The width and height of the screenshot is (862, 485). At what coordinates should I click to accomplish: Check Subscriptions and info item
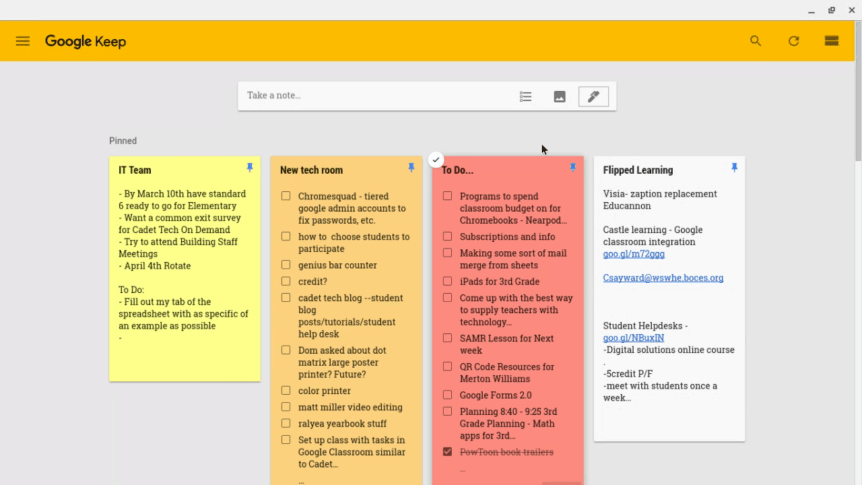[447, 236]
